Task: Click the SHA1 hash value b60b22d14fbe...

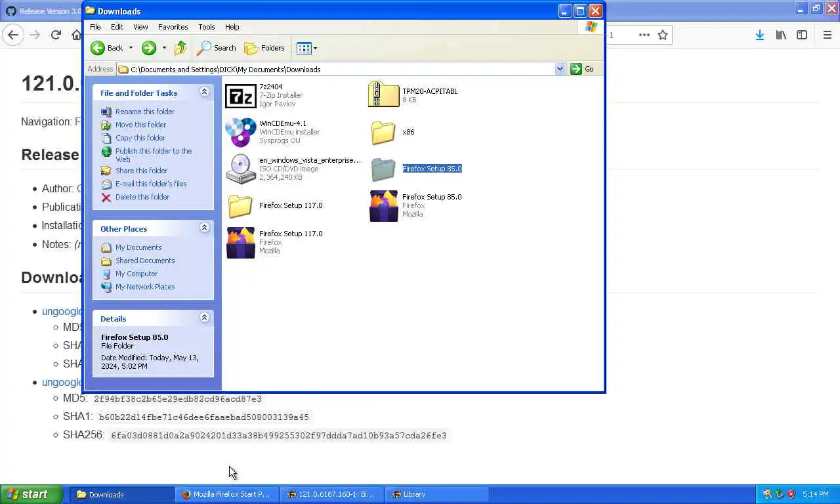Action: coord(203,417)
